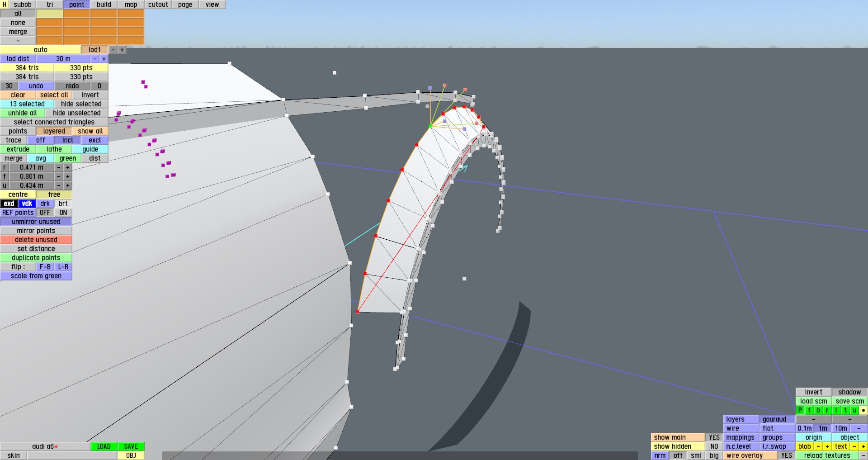
Task: Select the free option
Action: click(x=54, y=194)
